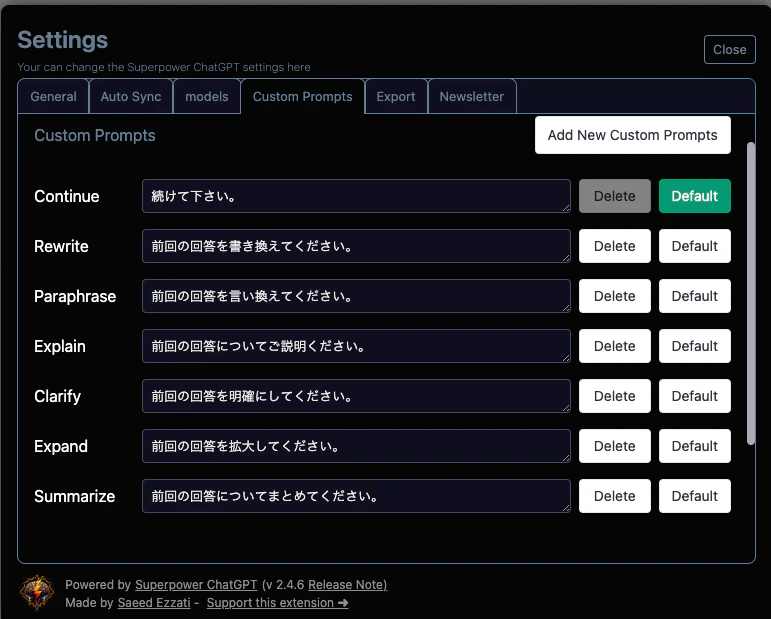Delete the Expand prompt

(615, 446)
